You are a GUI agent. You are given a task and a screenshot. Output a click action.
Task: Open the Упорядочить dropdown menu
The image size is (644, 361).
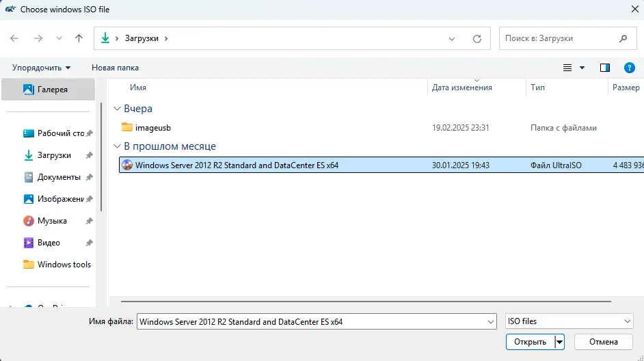[x=41, y=68]
